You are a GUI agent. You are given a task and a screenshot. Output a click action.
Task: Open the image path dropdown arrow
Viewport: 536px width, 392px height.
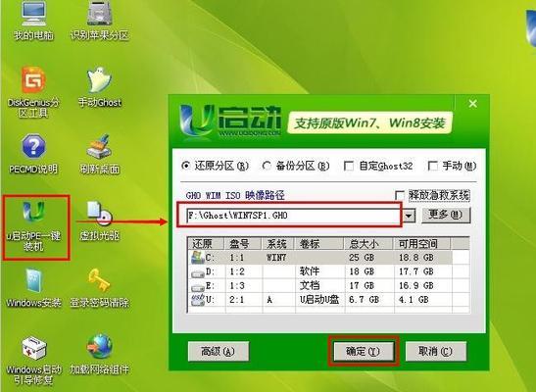(409, 216)
